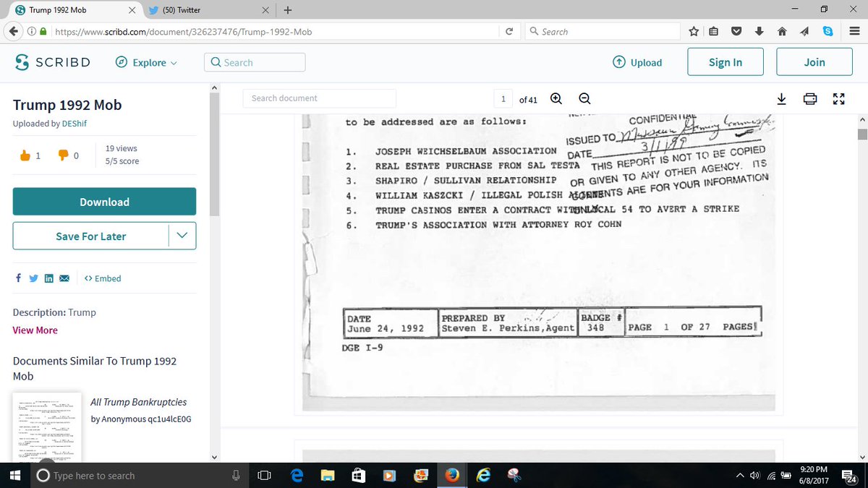The height and width of the screenshot is (488, 868).
Task: Go back with browser back arrow
Action: [x=12, y=32]
